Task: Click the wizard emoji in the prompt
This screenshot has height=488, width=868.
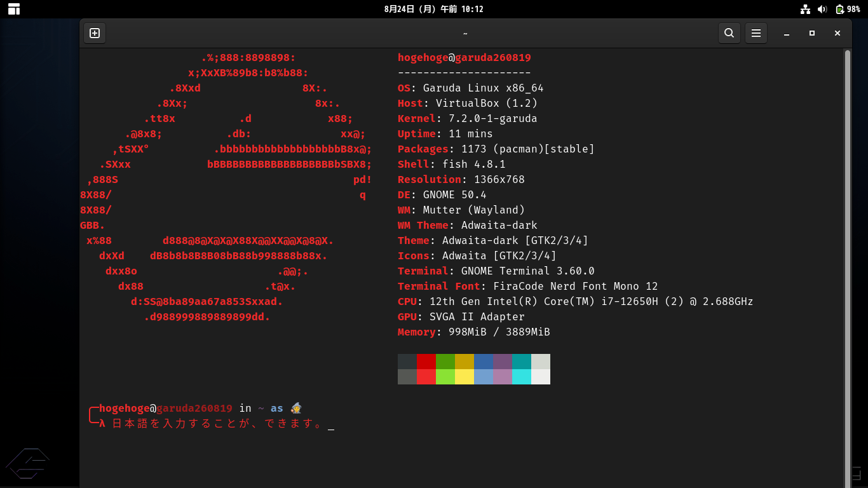Action: coord(296,408)
